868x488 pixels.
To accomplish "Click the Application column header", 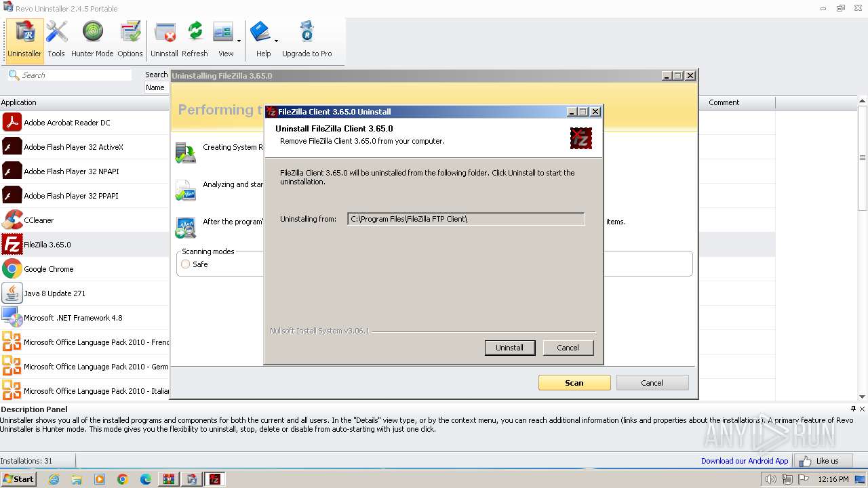I will coord(84,102).
